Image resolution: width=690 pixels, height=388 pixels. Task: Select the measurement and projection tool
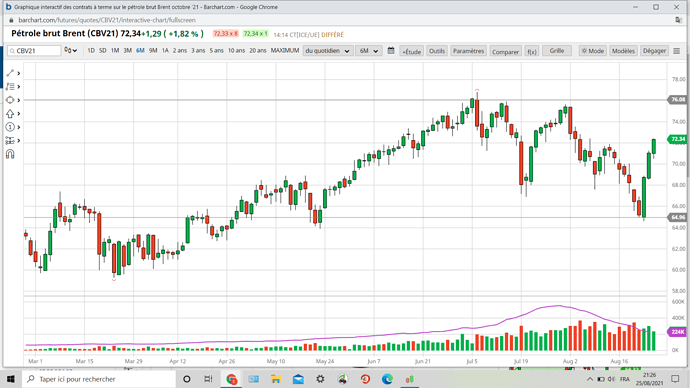pyautogui.click(x=10, y=141)
